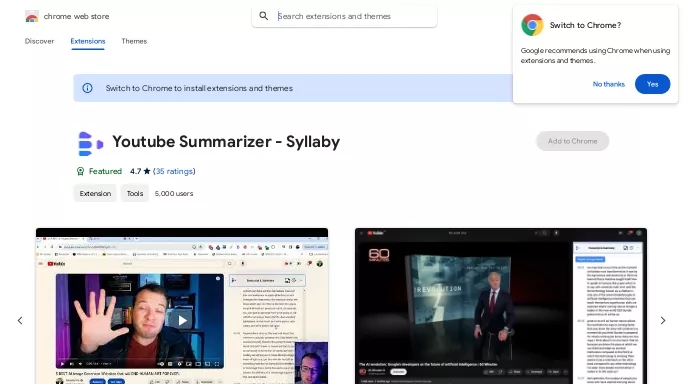Click the Tools category chip

pos(135,193)
